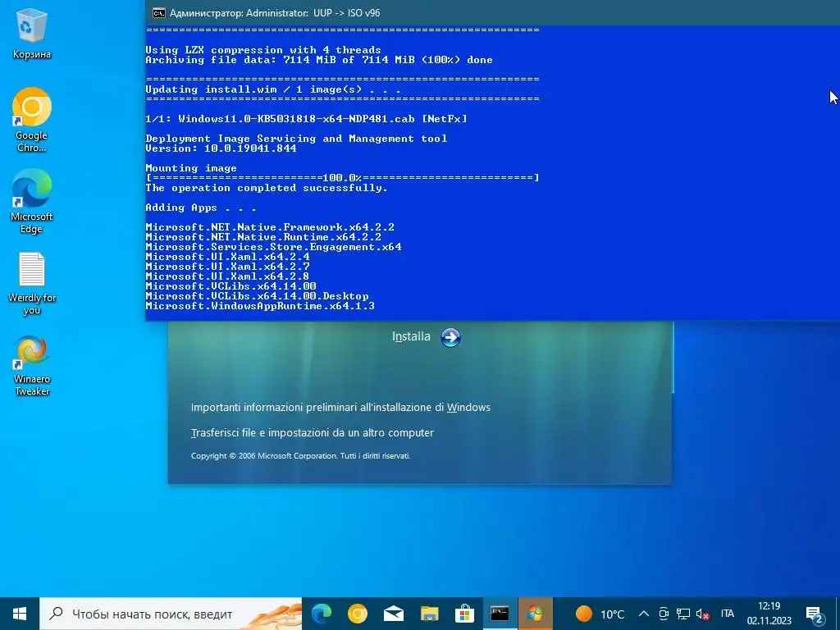The image size is (840, 630).
Task: Open the Winaero Tweaker desktop shortcut
Action: [32, 365]
